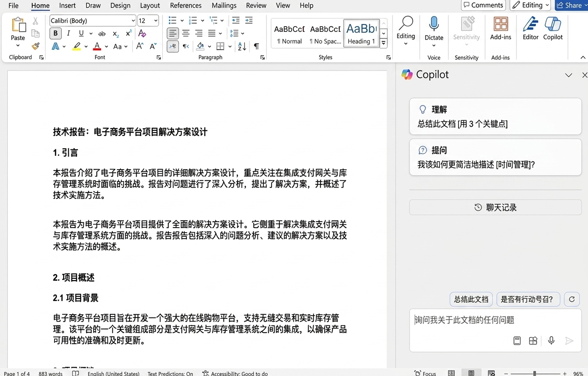Toggle Italic formatting
This screenshot has height=376, width=588.
68,33
